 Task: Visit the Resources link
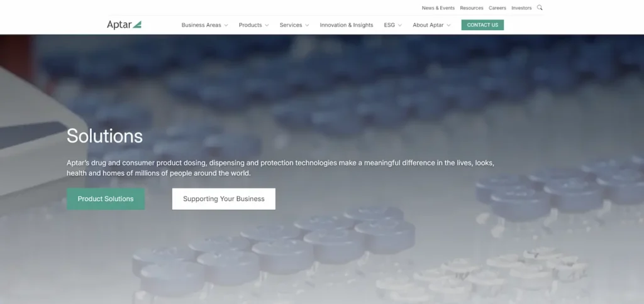point(472,8)
